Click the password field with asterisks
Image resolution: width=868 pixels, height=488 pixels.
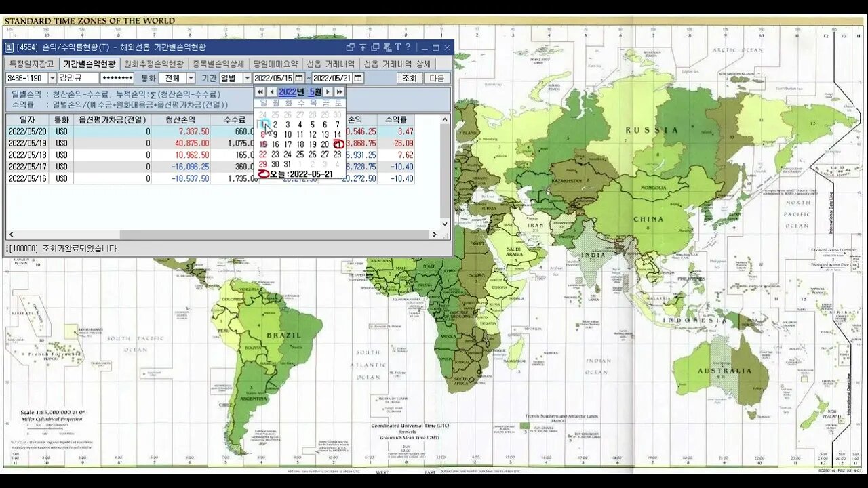click(117, 78)
